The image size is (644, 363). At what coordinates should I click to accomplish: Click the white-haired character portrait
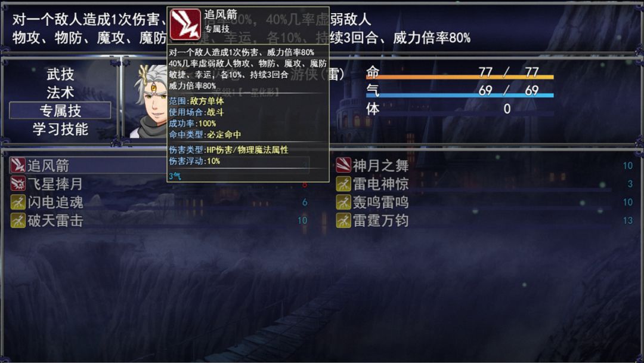point(148,101)
